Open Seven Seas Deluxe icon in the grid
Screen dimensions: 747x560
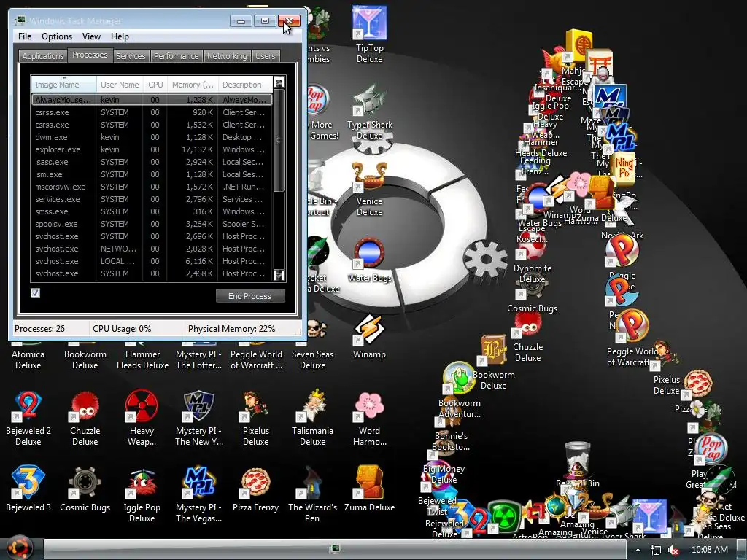[312, 346]
